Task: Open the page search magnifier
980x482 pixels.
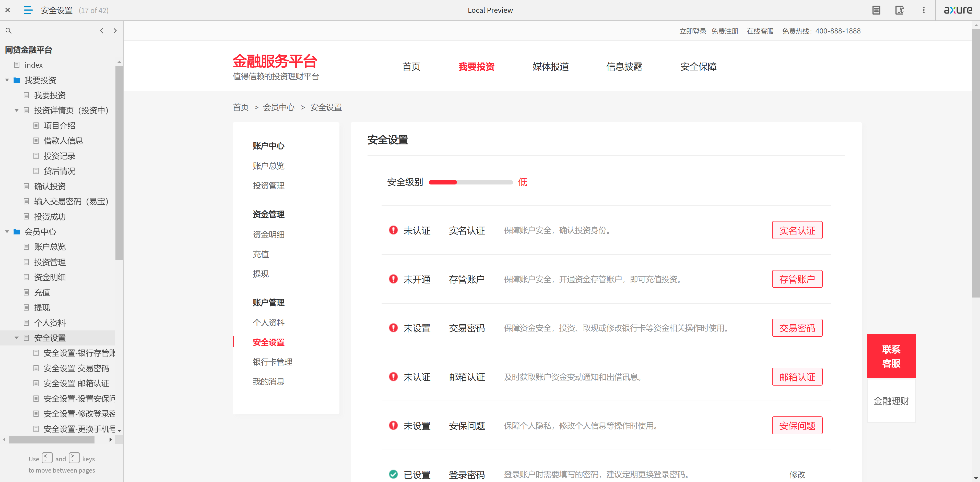Action: coord(8,31)
